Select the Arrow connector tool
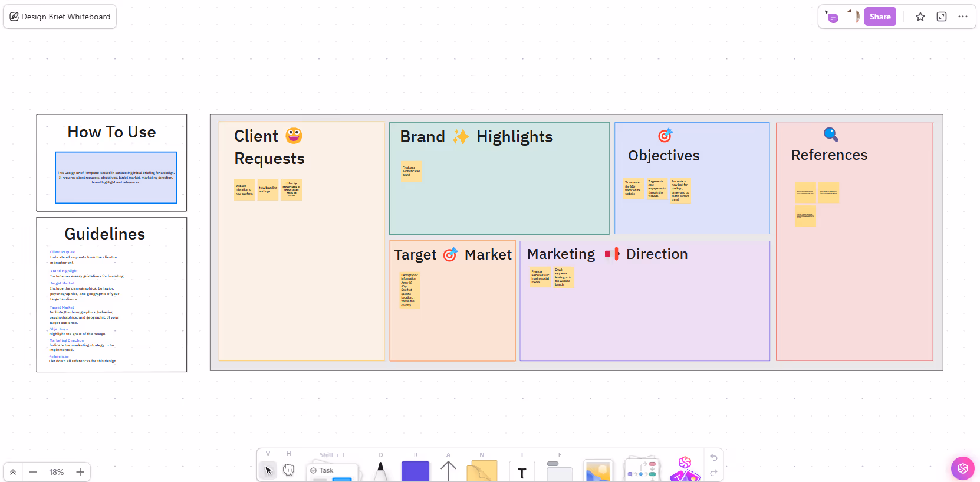 (x=448, y=470)
